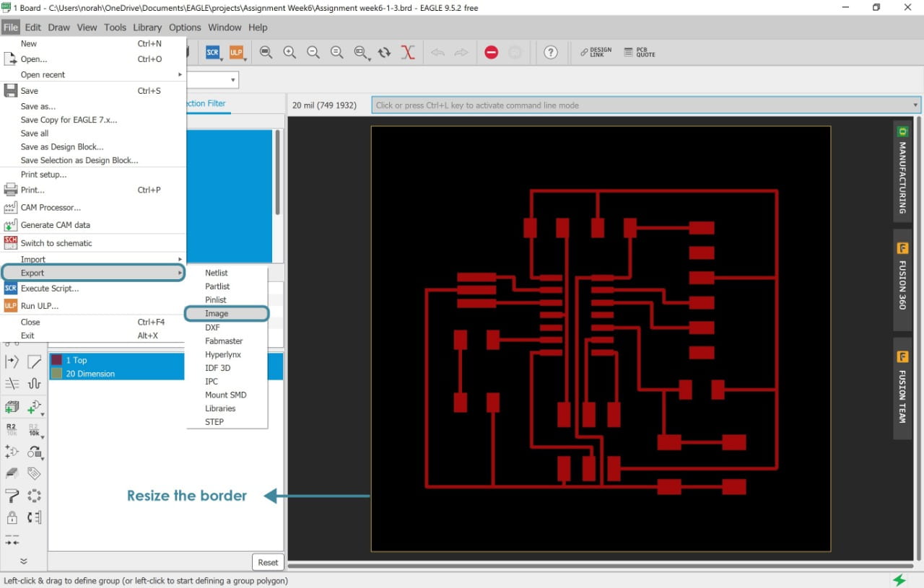This screenshot has width=924, height=588.
Task: Expand the Open recent submenu
Action: click(x=93, y=74)
